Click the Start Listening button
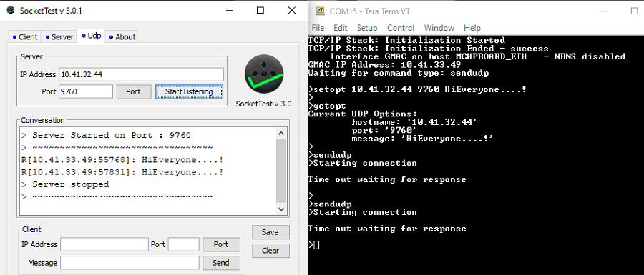 click(189, 91)
